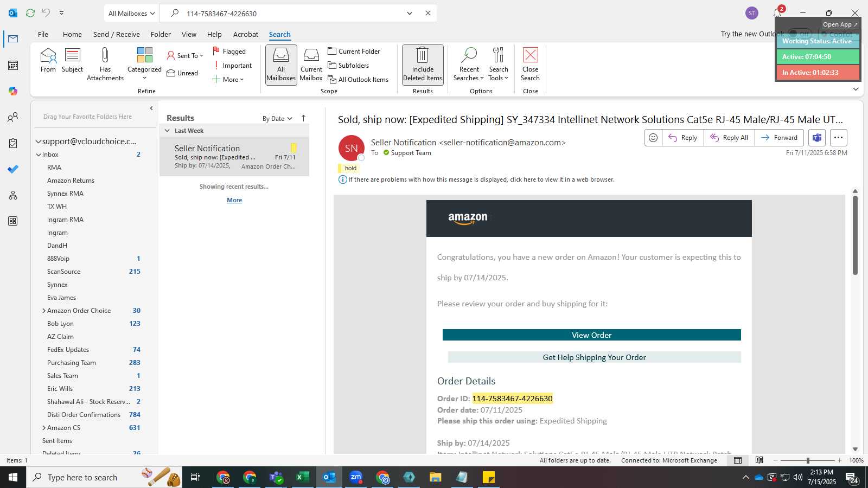Open the More refine dropdown
868x488 pixels.
(x=228, y=79)
